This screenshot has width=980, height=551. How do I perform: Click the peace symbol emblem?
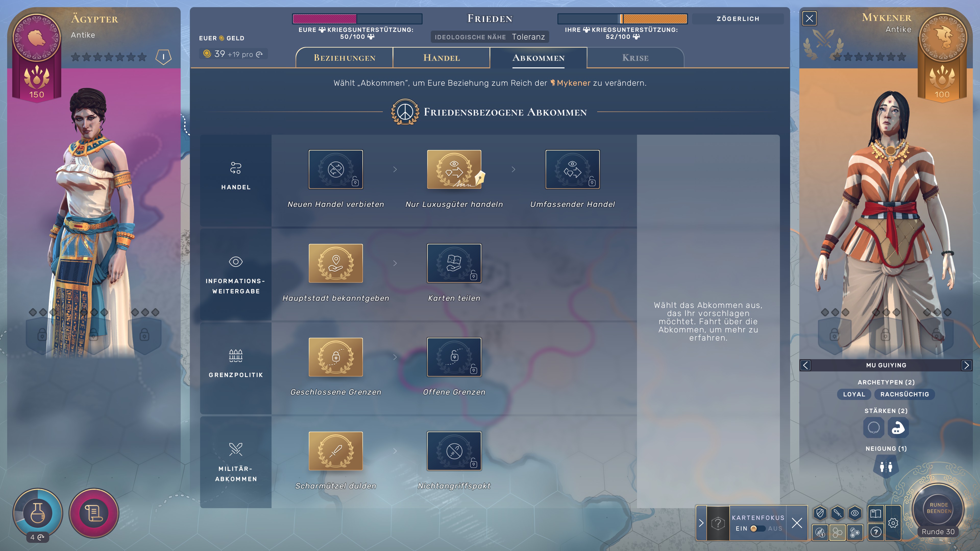tap(405, 112)
